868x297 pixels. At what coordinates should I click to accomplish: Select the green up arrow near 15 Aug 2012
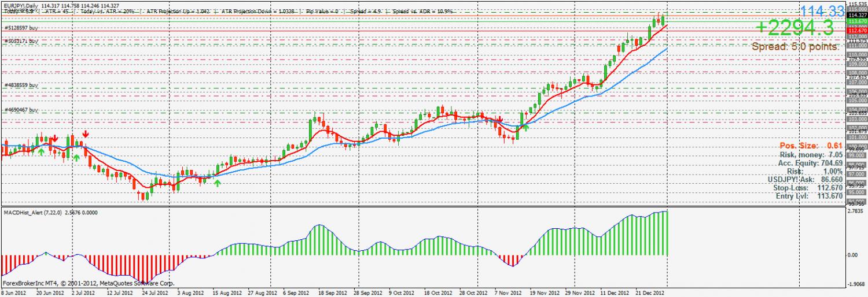[x=217, y=183]
